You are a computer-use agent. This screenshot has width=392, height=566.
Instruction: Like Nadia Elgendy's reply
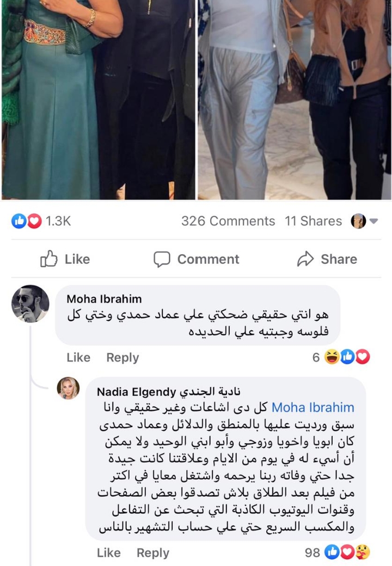(x=108, y=553)
